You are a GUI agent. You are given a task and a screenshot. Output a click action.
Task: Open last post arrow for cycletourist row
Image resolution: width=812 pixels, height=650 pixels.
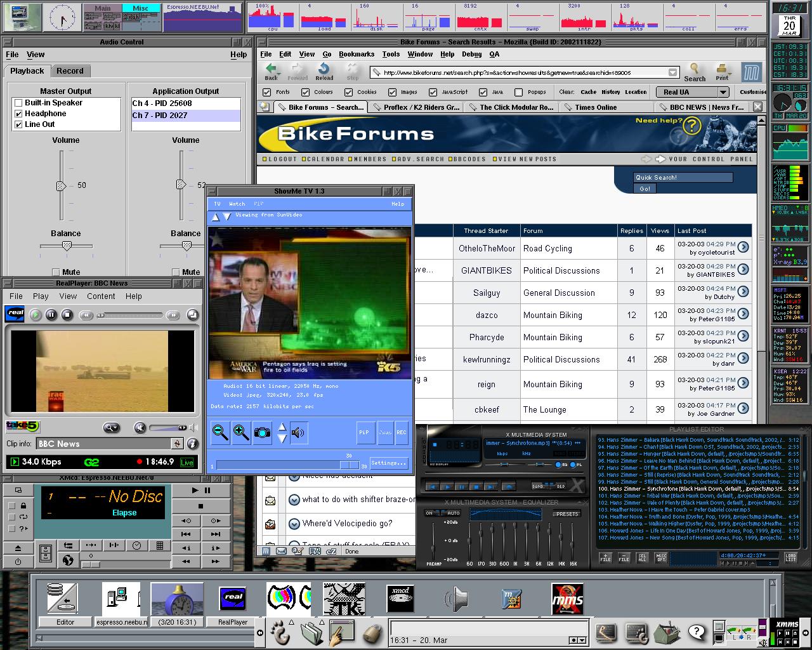pyautogui.click(x=743, y=248)
